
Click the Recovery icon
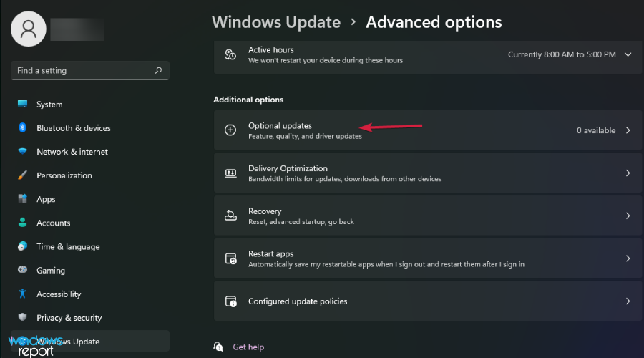230,216
